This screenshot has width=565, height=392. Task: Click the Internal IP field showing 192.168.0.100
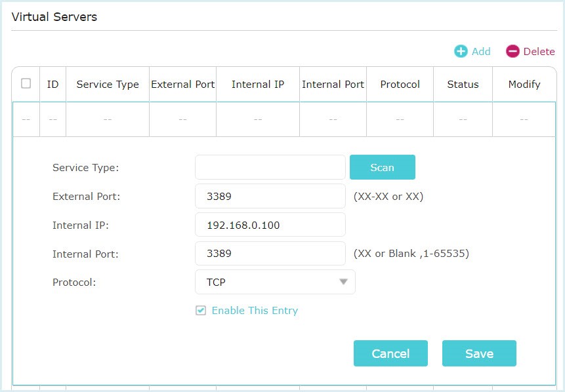click(270, 224)
